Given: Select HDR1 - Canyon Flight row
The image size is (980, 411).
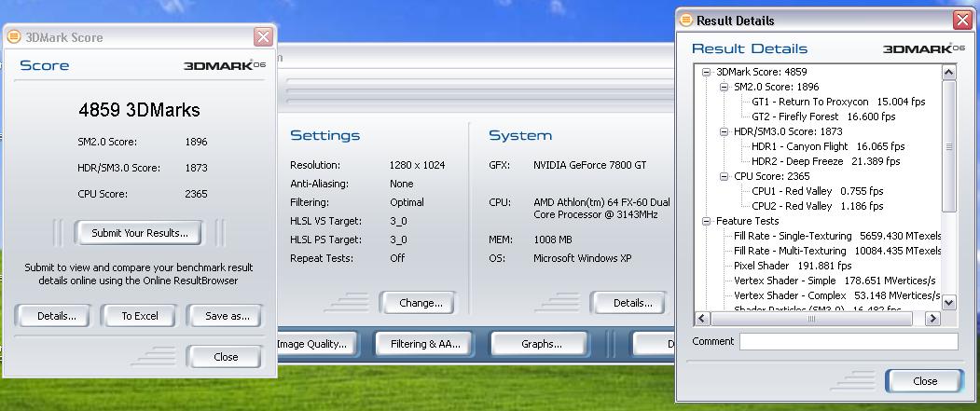Looking at the screenshot, I should tap(828, 147).
